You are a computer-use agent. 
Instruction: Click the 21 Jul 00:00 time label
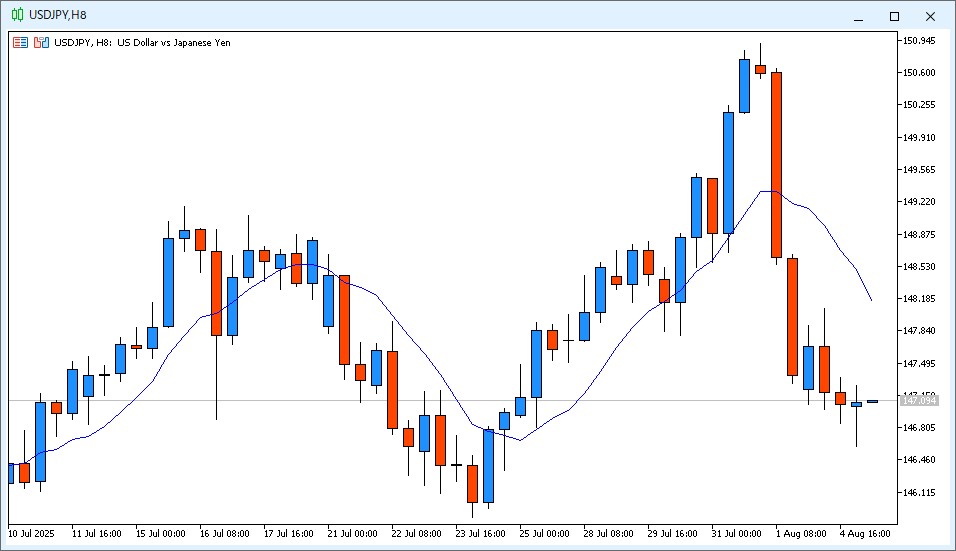pos(352,533)
